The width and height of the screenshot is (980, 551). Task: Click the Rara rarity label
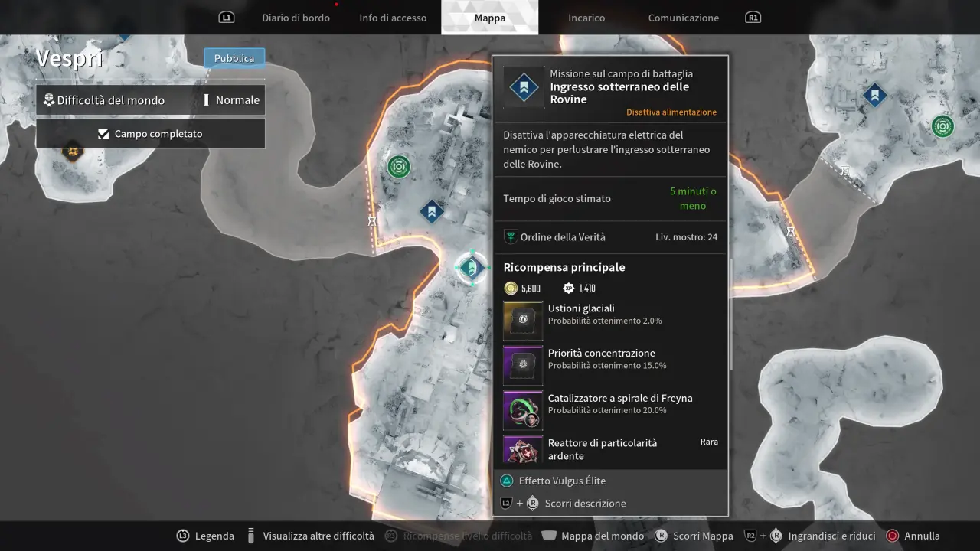click(709, 442)
